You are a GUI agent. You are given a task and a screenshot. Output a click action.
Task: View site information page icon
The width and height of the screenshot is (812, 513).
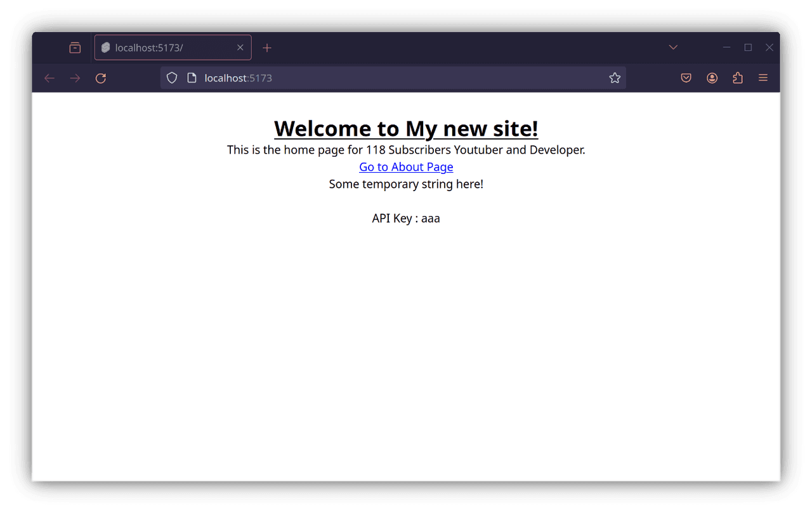pyautogui.click(x=192, y=78)
